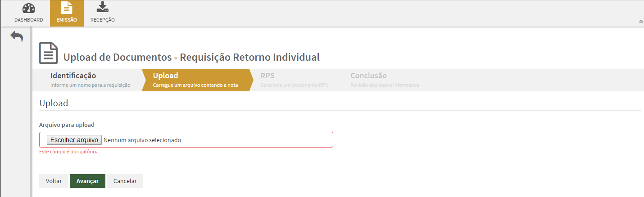Click the 'Upload de Documentos' page title
The height and width of the screenshot is (197, 644).
[191, 57]
